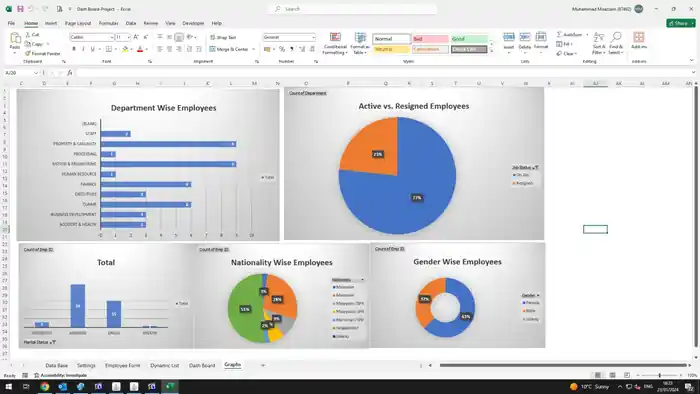The image size is (700, 394).
Task: Click the Increase Decimal icon
Action: tap(302, 49)
